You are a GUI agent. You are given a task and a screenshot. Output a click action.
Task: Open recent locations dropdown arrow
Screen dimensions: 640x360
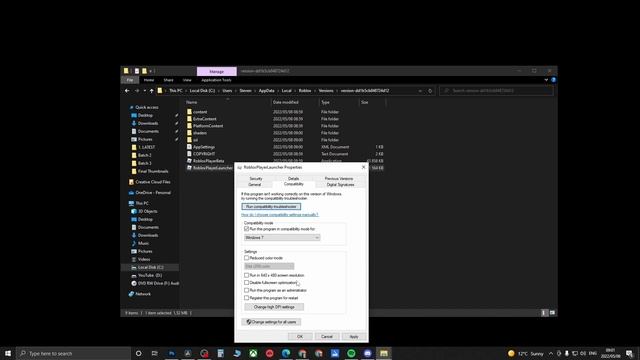point(144,91)
